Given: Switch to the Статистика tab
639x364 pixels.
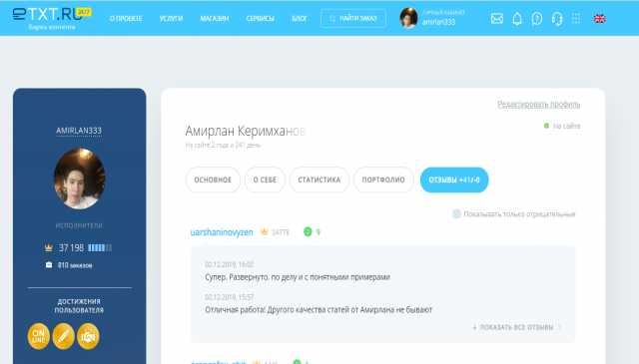Looking at the screenshot, I should (319, 180).
